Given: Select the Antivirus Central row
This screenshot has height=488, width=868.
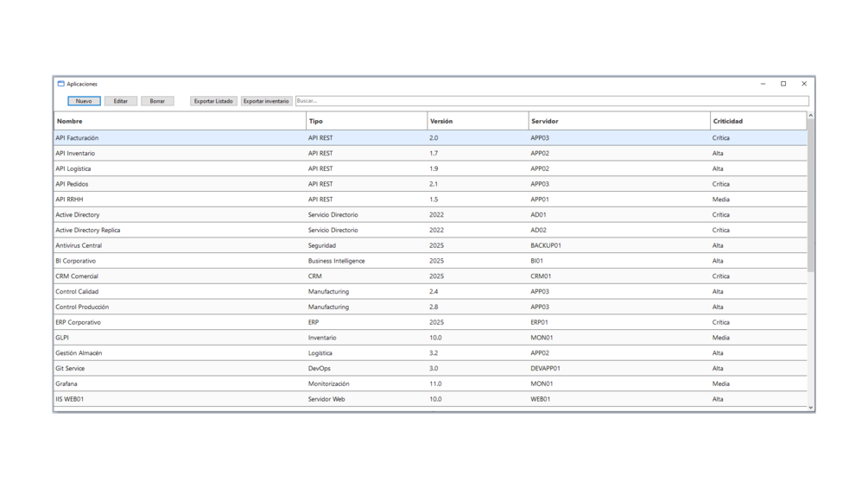Looking at the screenshot, I should tap(430, 245).
